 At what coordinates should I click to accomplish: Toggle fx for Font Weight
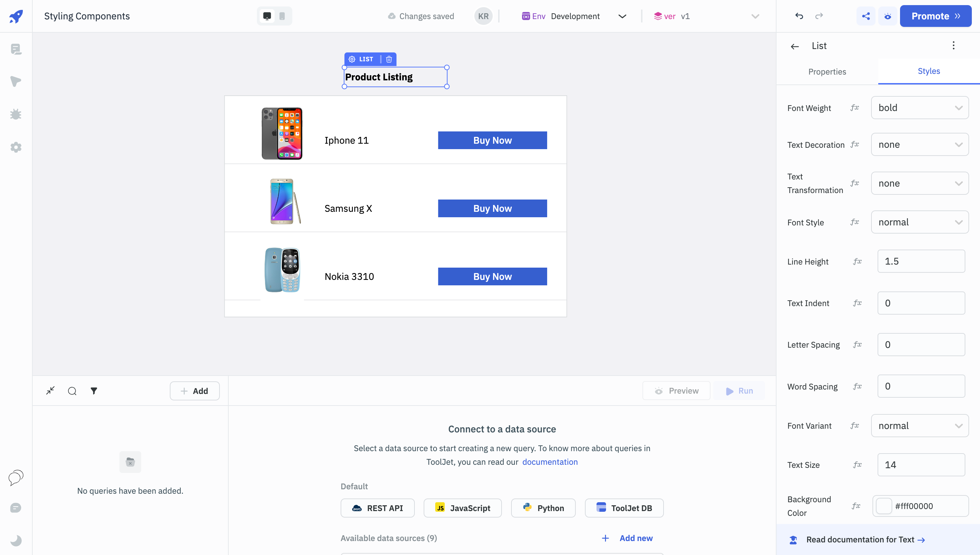coord(854,108)
